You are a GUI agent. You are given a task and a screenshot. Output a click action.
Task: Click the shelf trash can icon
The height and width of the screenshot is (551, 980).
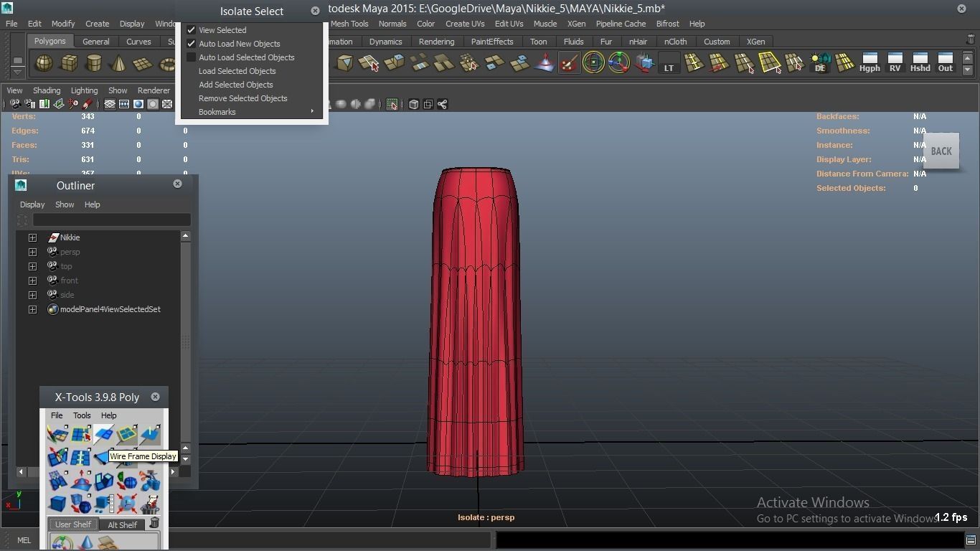[971, 39]
